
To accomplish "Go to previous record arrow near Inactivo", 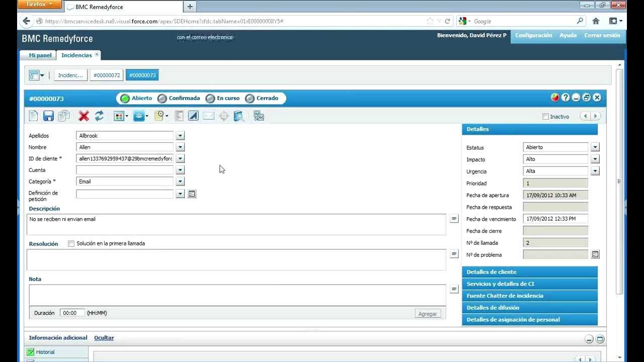I will [585, 116].
